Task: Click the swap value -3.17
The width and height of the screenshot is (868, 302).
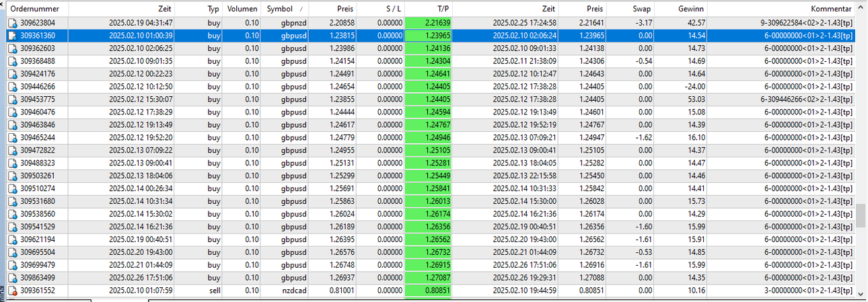Action: click(x=644, y=23)
